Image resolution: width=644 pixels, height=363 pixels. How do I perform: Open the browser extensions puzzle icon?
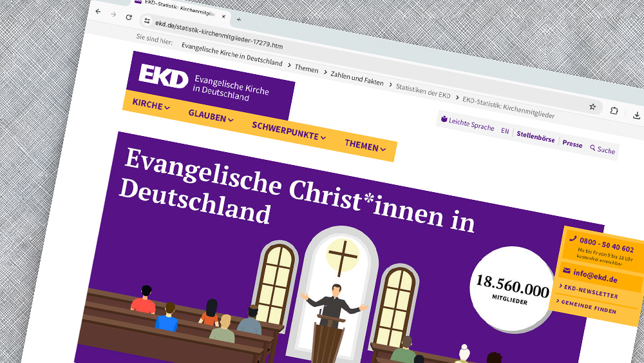tap(614, 111)
